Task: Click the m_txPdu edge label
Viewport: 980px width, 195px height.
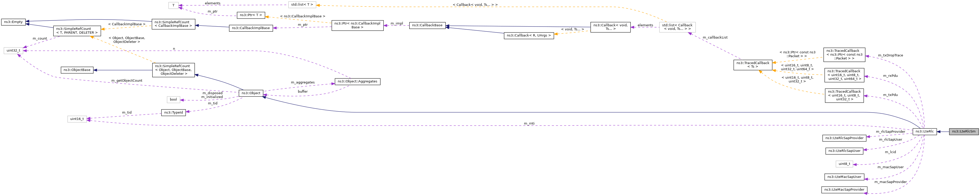Action: coord(890,95)
